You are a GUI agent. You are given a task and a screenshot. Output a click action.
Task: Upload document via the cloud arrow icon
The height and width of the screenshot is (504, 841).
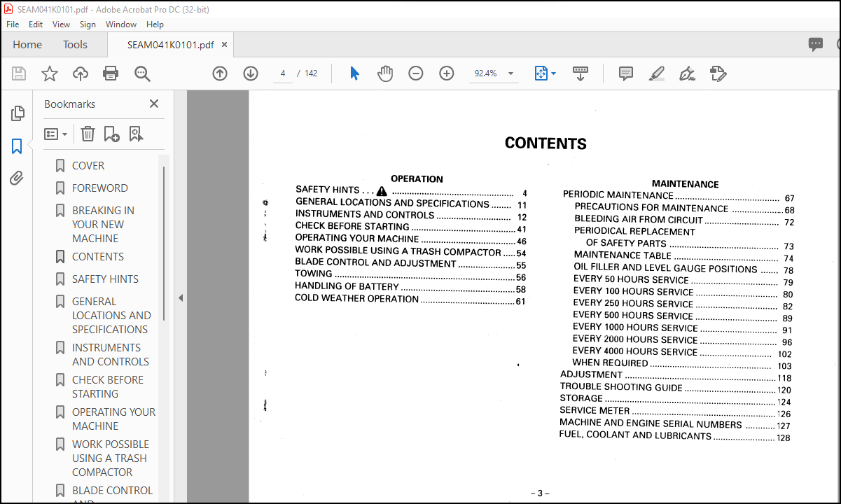point(81,73)
